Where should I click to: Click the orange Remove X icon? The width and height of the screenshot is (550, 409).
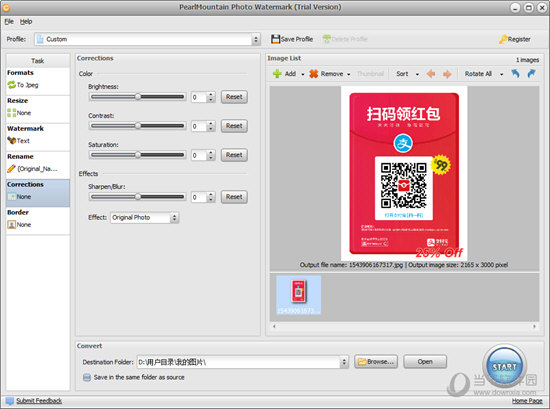[x=314, y=74]
